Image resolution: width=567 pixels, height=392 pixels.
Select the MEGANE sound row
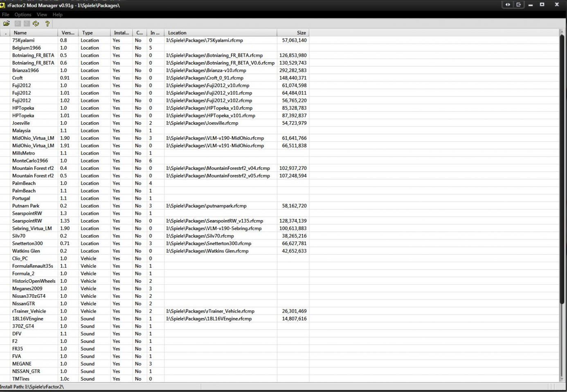155,364
